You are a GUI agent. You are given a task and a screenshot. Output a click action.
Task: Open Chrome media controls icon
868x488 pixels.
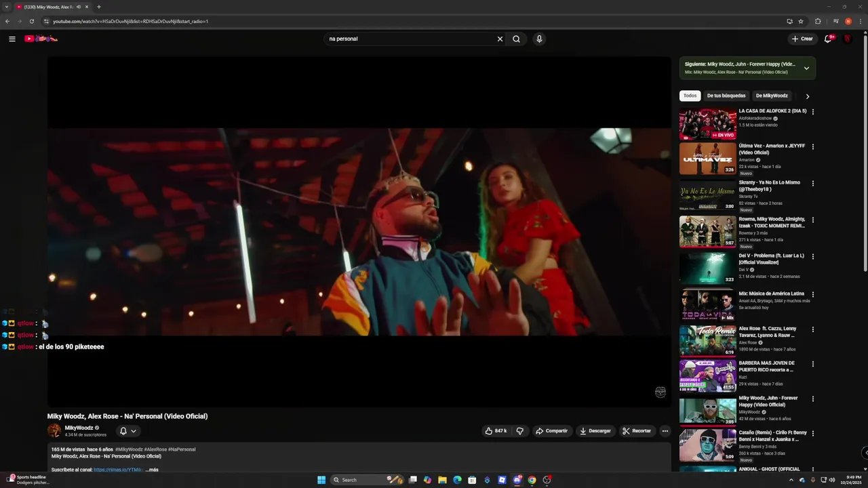(836, 21)
